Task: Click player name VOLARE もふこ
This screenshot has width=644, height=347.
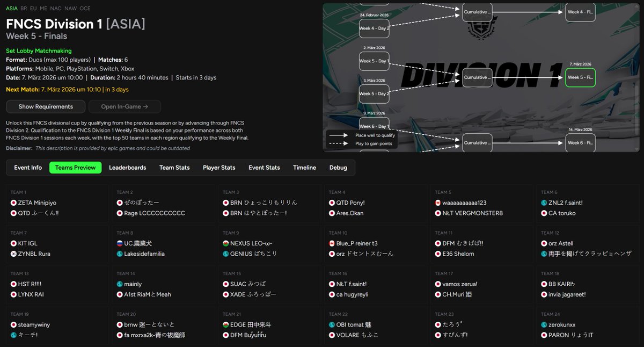Action: 357,335
